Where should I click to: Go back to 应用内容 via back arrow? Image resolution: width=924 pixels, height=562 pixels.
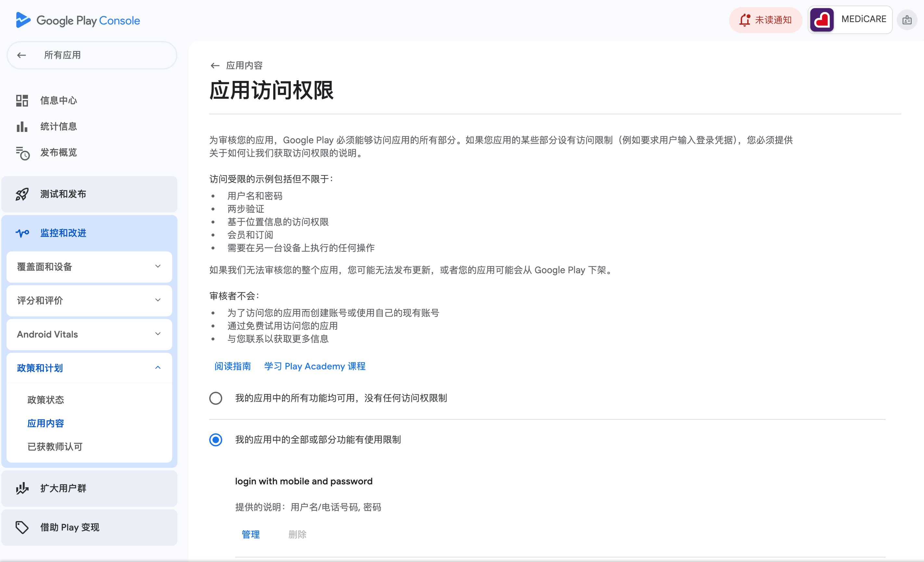tap(215, 66)
